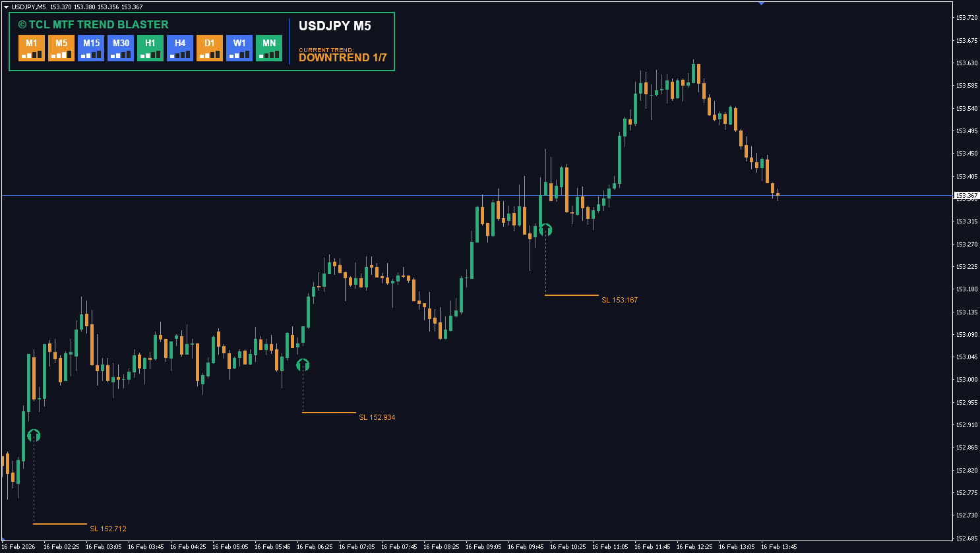Click the current price tag on price axis

click(x=966, y=196)
